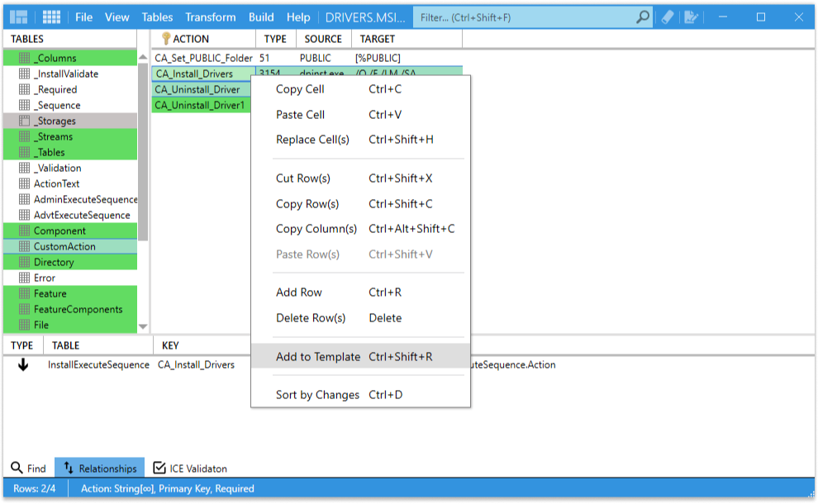
Task: Click the KEY column header in relationships
Action: coord(170,345)
